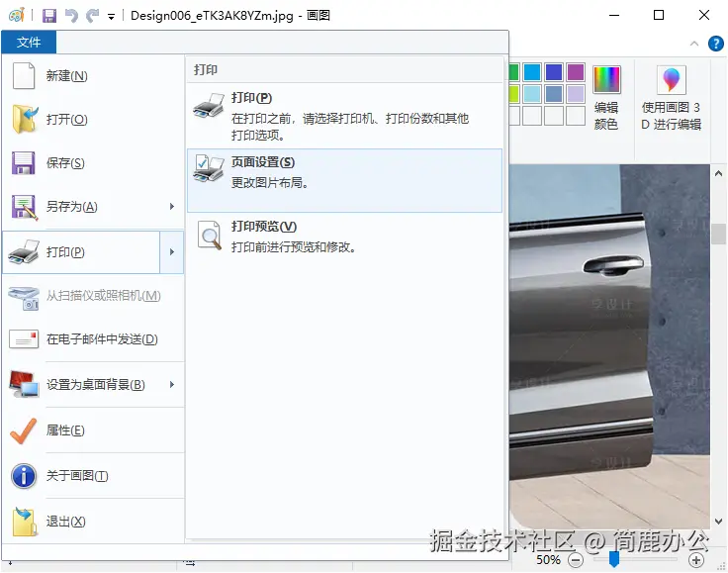The width and height of the screenshot is (728, 573).
Task: Expand the 另存为 submenu arrow
Action: (x=172, y=207)
